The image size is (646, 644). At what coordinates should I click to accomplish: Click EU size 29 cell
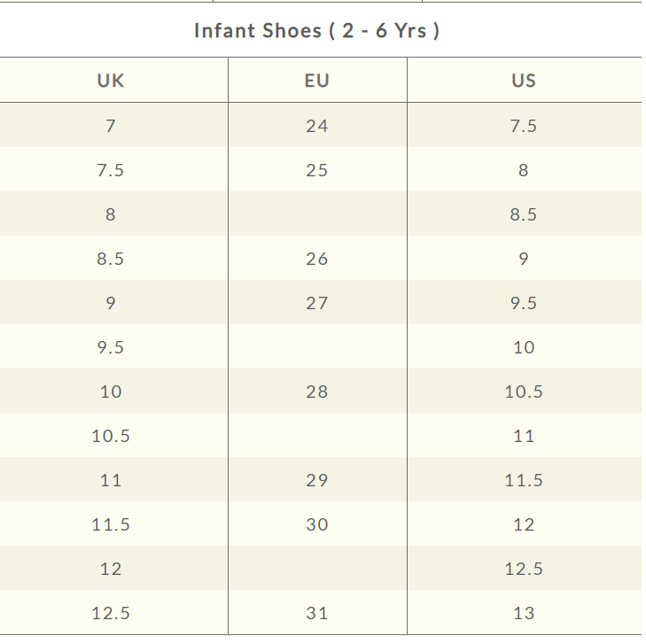click(316, 480)
